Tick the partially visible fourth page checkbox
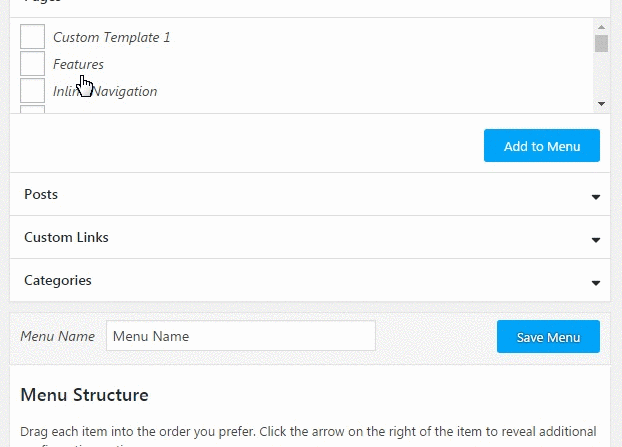 [x=33, y=109]
